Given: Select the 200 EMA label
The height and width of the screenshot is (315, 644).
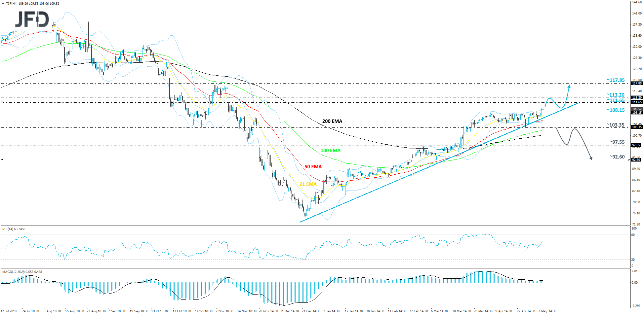Looking at the screenshot, I should click(x=332, y=121).
